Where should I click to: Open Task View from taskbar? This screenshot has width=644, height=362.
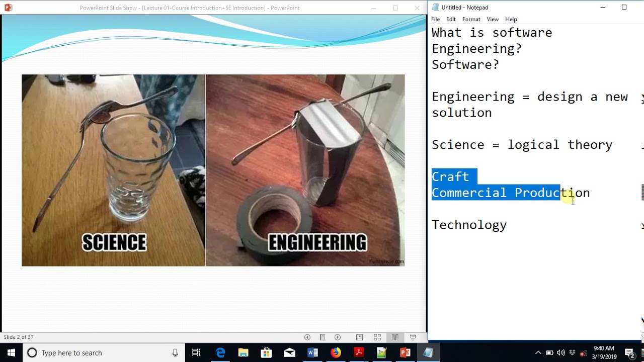(197, 353)
